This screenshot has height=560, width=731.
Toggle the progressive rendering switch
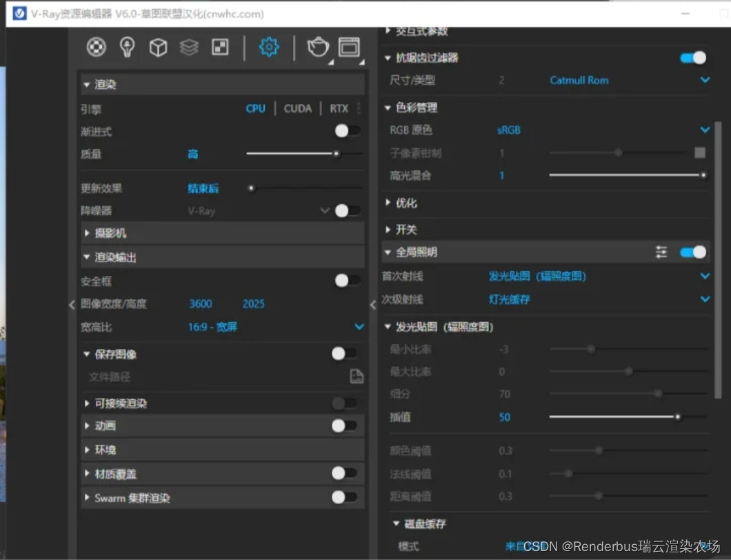tap(348, 131)
